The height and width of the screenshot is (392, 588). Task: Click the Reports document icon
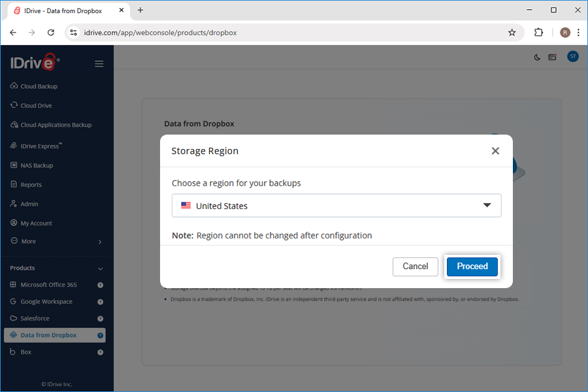click(x=14, y=184)
